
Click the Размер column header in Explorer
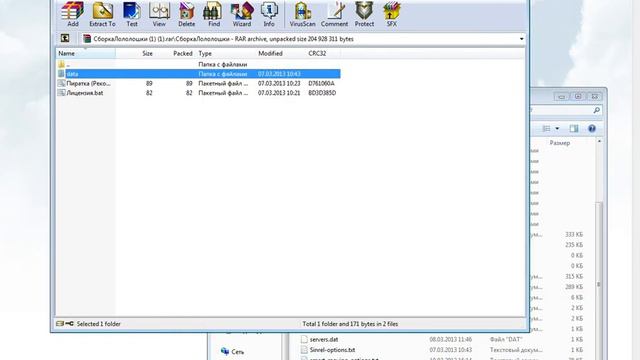(560, 143)
